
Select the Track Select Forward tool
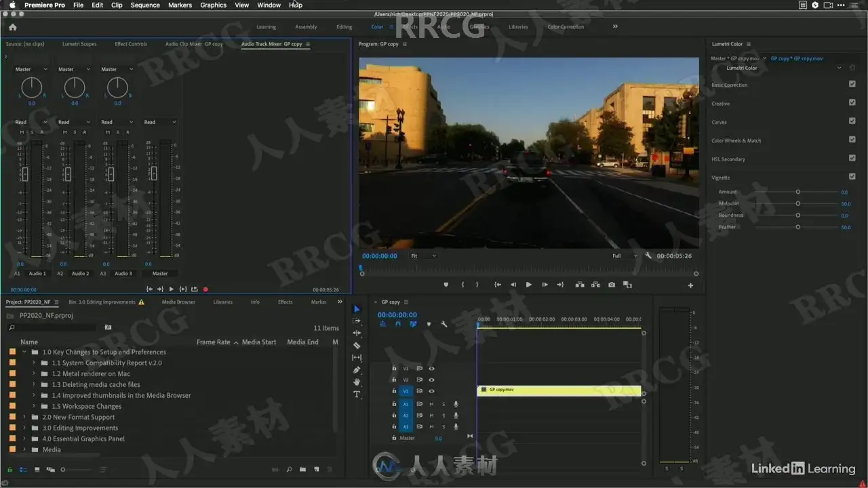tap(357, 321)
